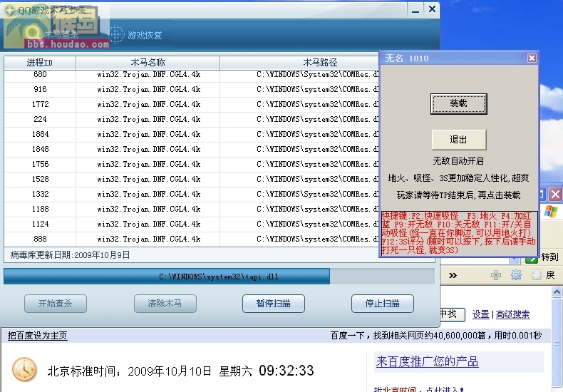Image resolution: width=563 pixels, height=392 pixels.
Task: Open the 来百度推广您的产品 link
Action: pyautogui.click(x=427, y=361)
